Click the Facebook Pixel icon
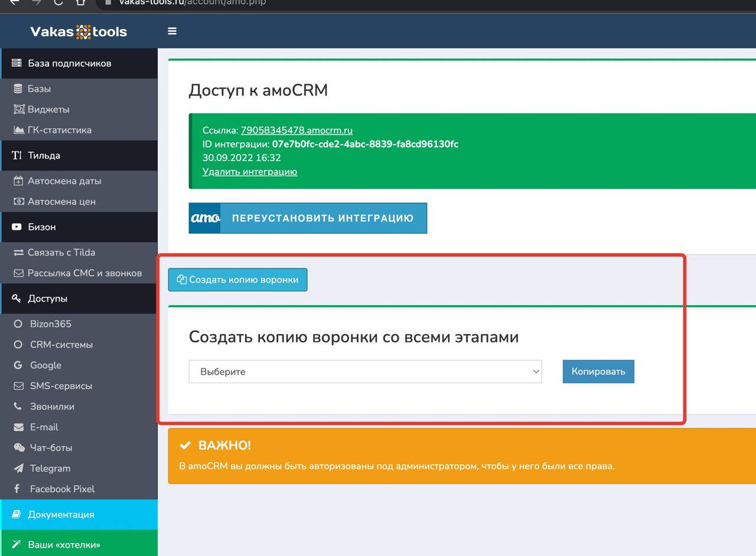The height and width of the screenshot is (556, 756). coord(18,489)
